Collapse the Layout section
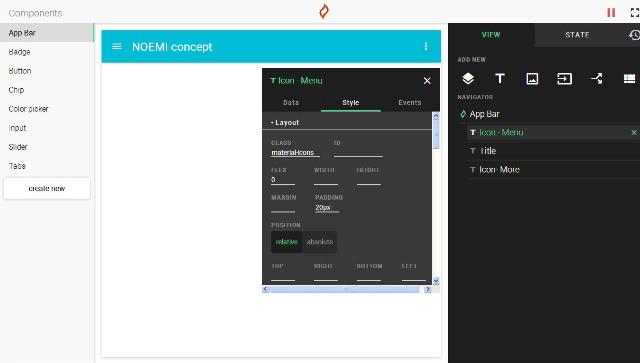The height and width of the screenshot is (363, 640). click(x=284, y=122)
